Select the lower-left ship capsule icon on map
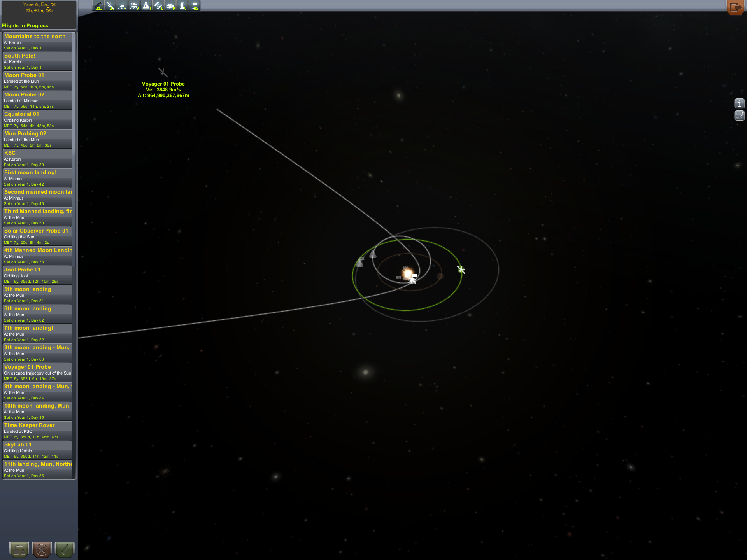 coord(360,262)
